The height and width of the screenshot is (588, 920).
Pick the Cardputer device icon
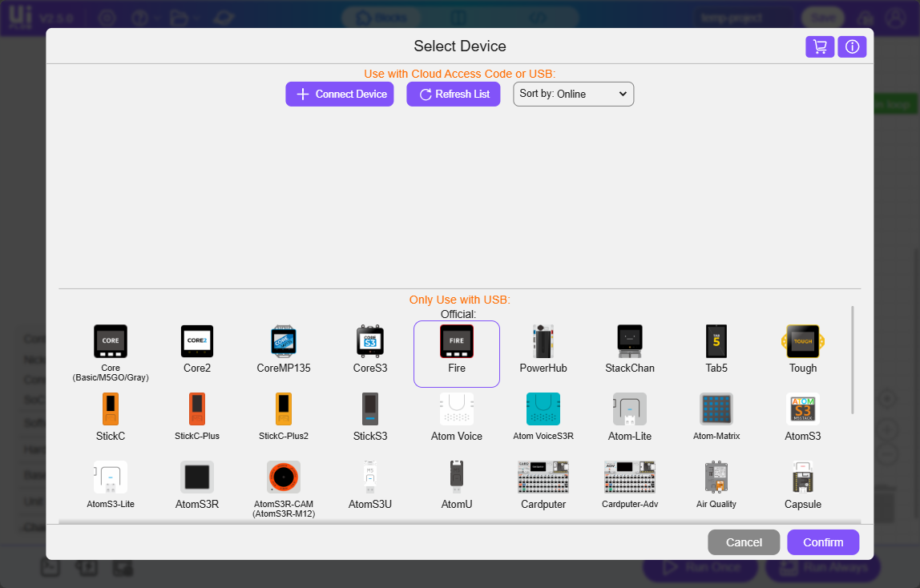click(x=543, y=477)
